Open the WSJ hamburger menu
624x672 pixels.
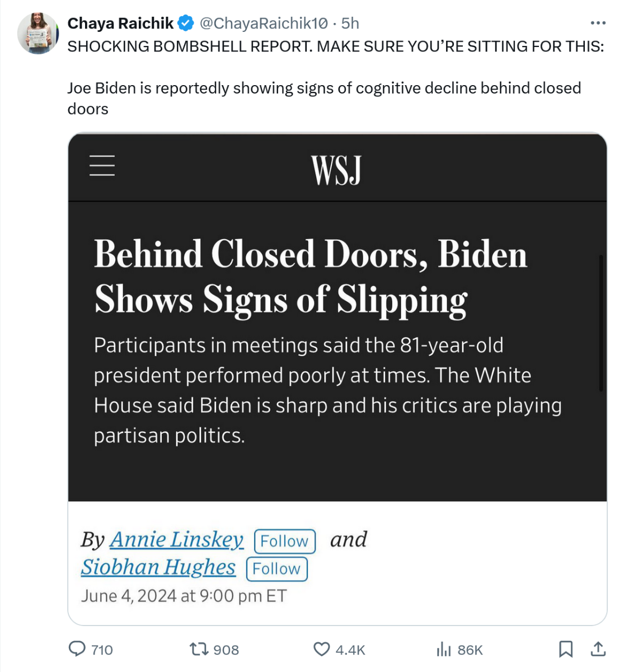coord(102,166)
